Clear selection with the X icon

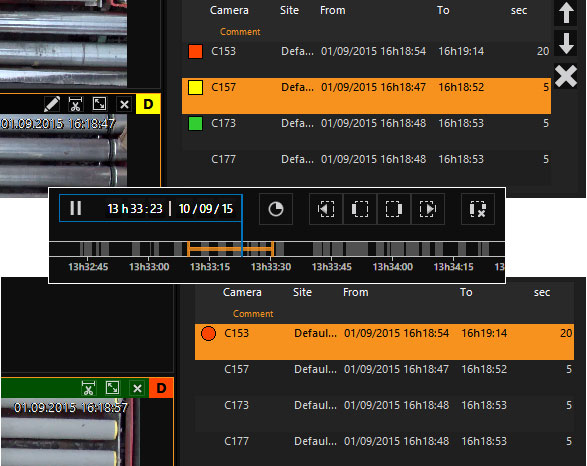click(478, 209)
